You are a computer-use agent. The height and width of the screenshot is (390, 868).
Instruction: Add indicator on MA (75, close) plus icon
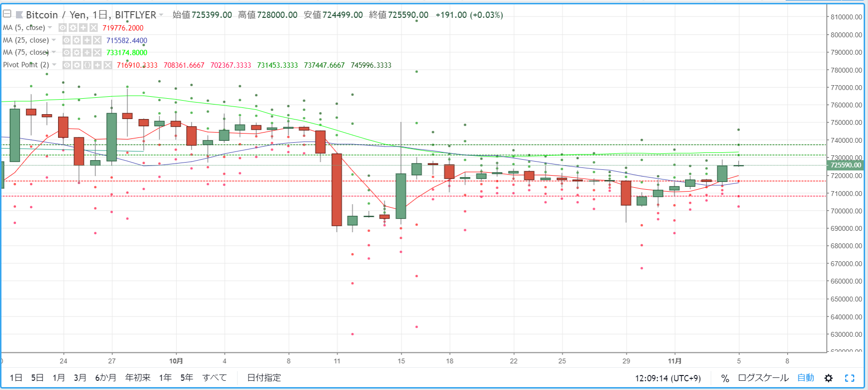coord(87,52)
